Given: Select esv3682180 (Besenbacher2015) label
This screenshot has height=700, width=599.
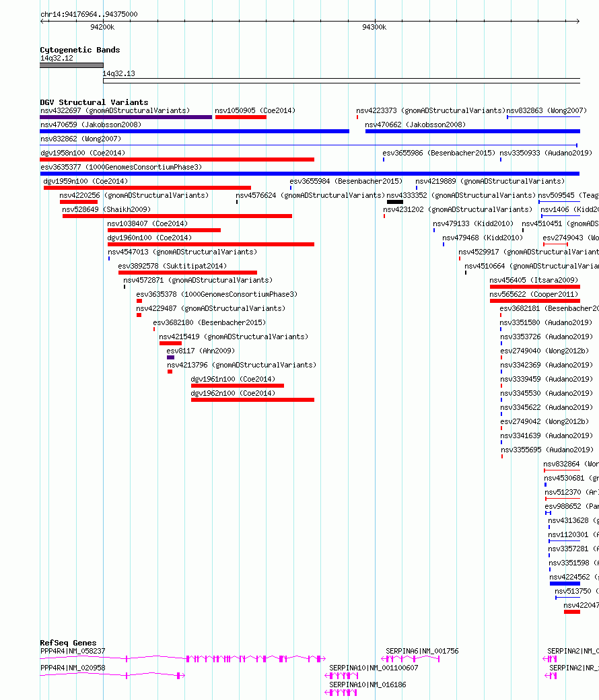Looking at the screenshot, I should pyautogui.click(x=209, y=323).
